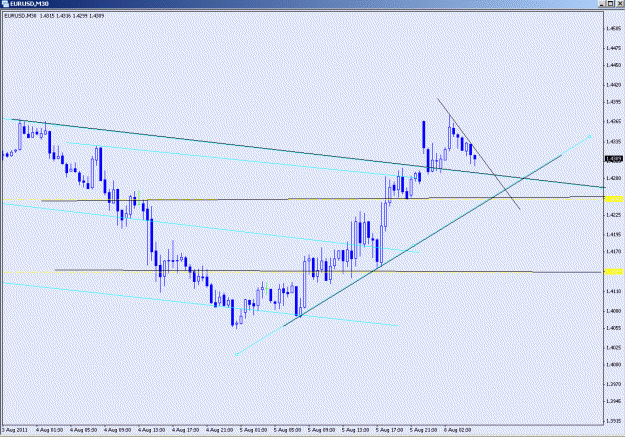Minimize the EURUSD,M30 chart window

click(x=602, y=4)
